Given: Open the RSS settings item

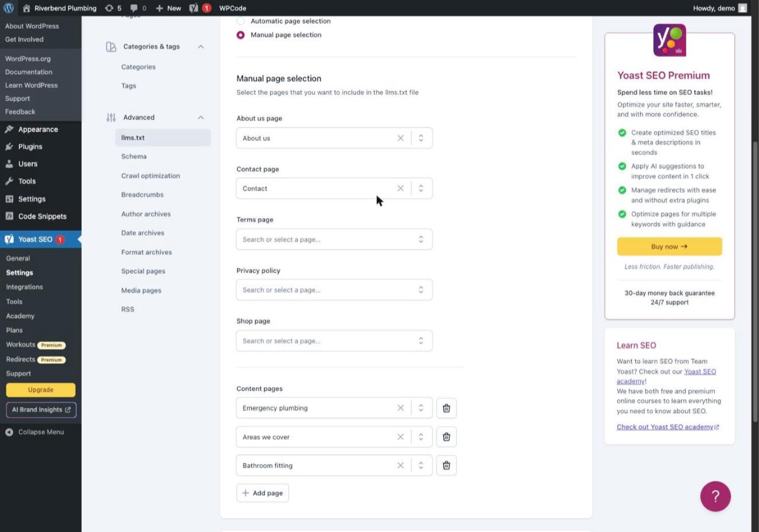Looking at the screenshot, I should [128, 309].
